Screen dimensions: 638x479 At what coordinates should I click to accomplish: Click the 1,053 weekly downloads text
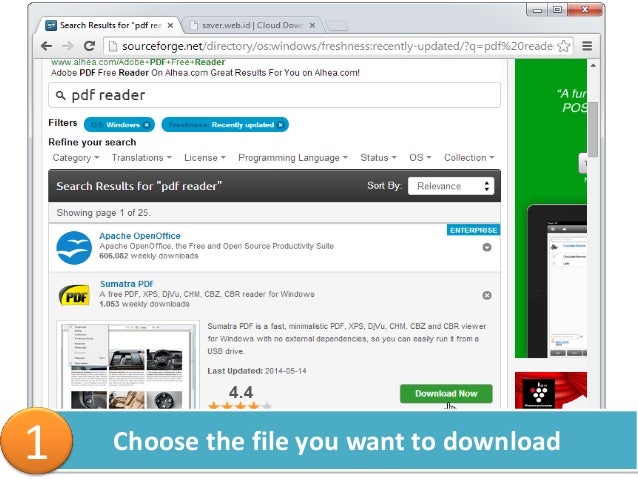[144, 304]
